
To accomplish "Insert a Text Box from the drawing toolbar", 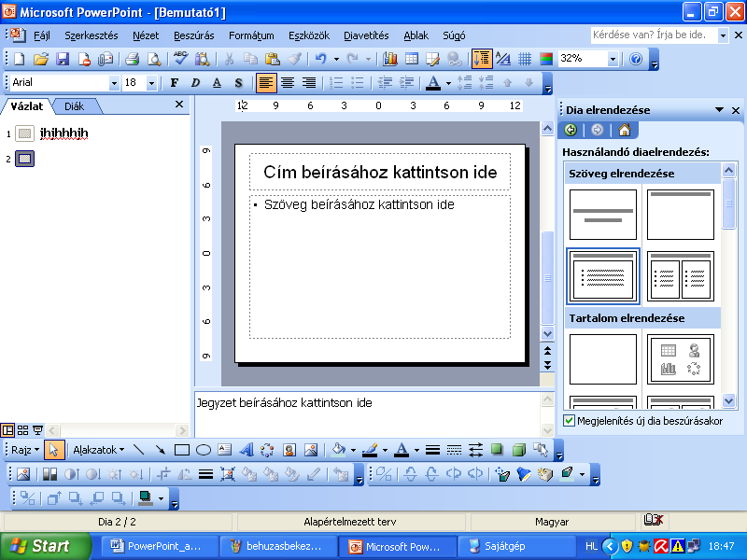I will pyautogui.click(x=224, y=450).
